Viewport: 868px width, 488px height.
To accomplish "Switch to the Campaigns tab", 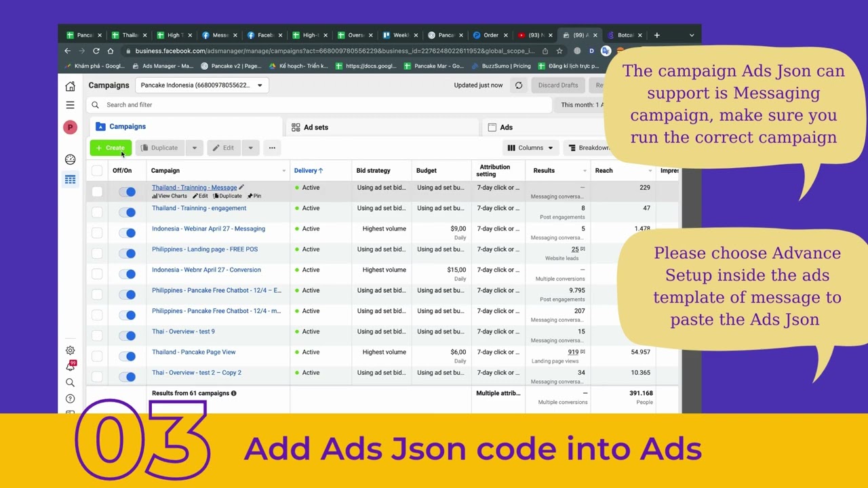I will click(186, 127).
